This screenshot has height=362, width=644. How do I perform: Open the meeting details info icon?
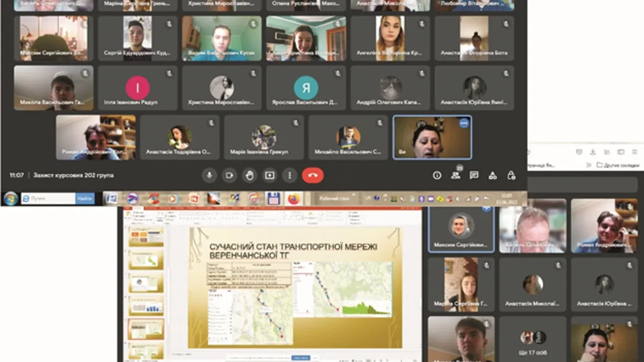pyautogui.click(x=437, y=175)
